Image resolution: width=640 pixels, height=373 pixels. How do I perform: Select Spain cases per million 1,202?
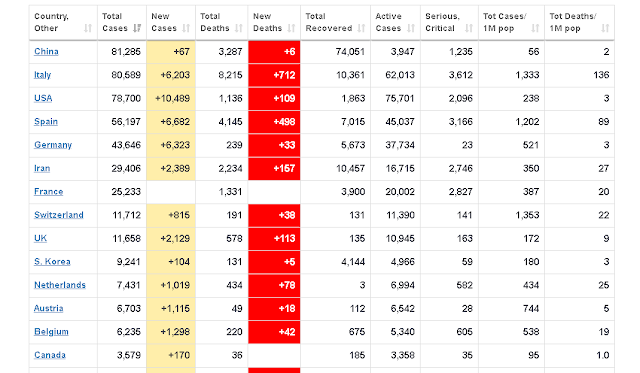pos(527,122)
